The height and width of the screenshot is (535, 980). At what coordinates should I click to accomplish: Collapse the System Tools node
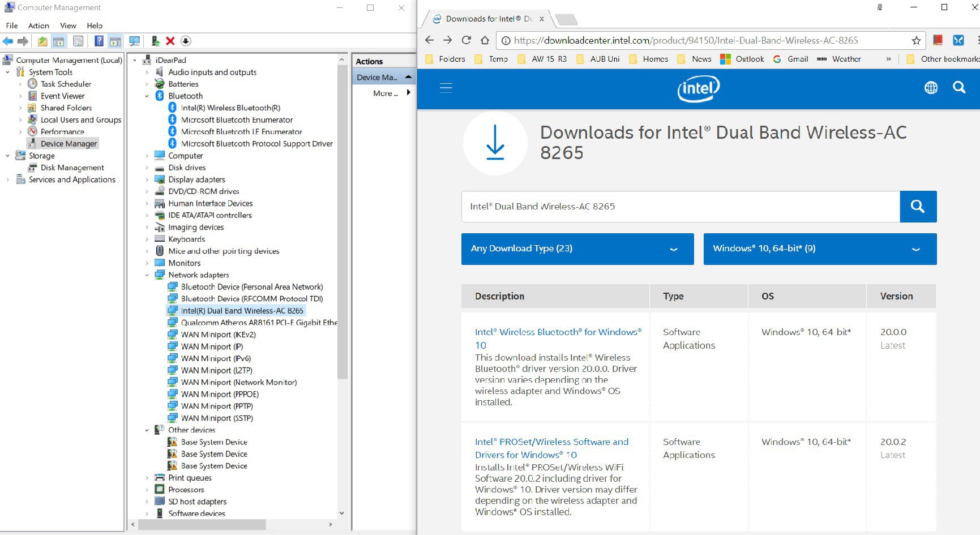[x=7, y=72]
